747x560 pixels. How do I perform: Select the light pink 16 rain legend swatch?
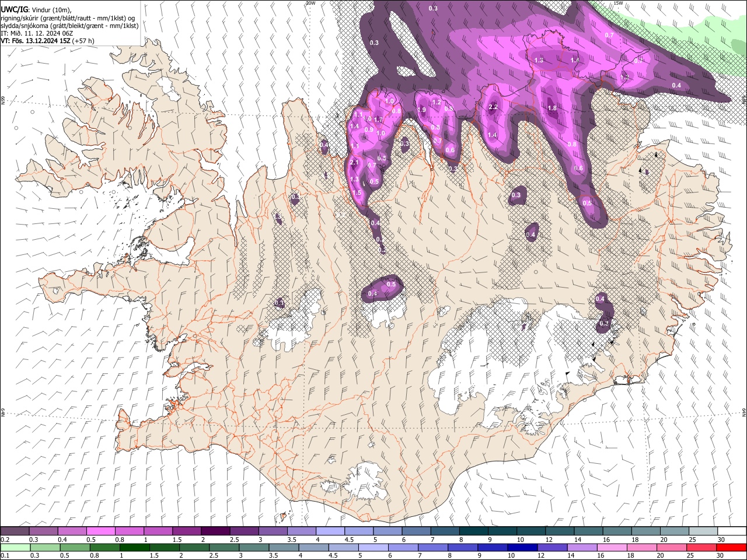(612, 547)
